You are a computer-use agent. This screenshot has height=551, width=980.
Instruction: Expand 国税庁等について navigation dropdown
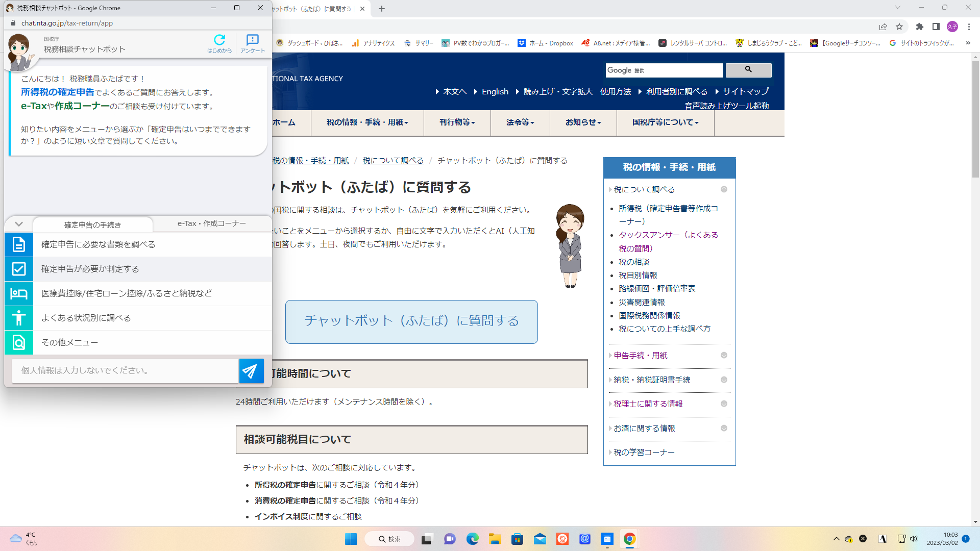666,122
